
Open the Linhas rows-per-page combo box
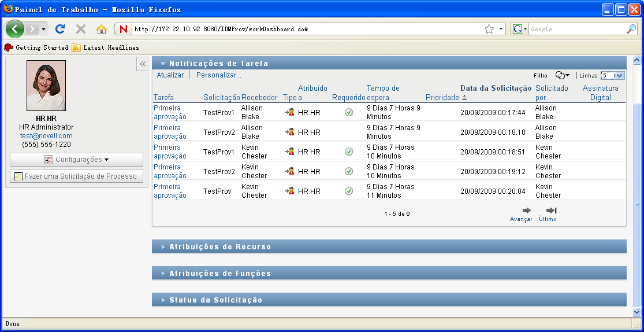[612, 76]
